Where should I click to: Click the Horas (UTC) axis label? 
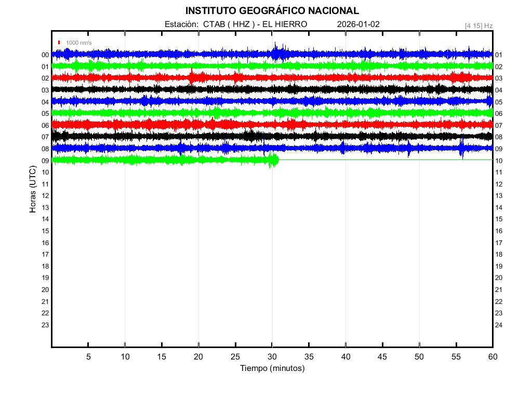[x=33, y=190]
